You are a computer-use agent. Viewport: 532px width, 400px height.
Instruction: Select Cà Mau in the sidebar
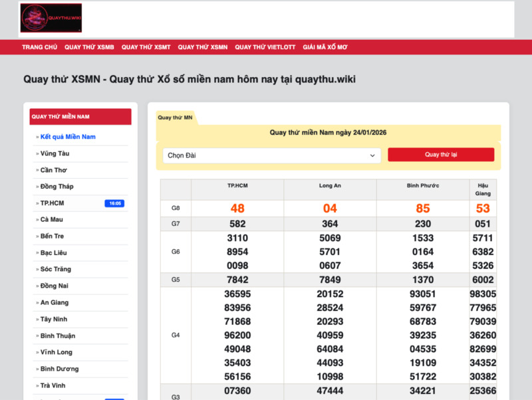tap(53, 220)
